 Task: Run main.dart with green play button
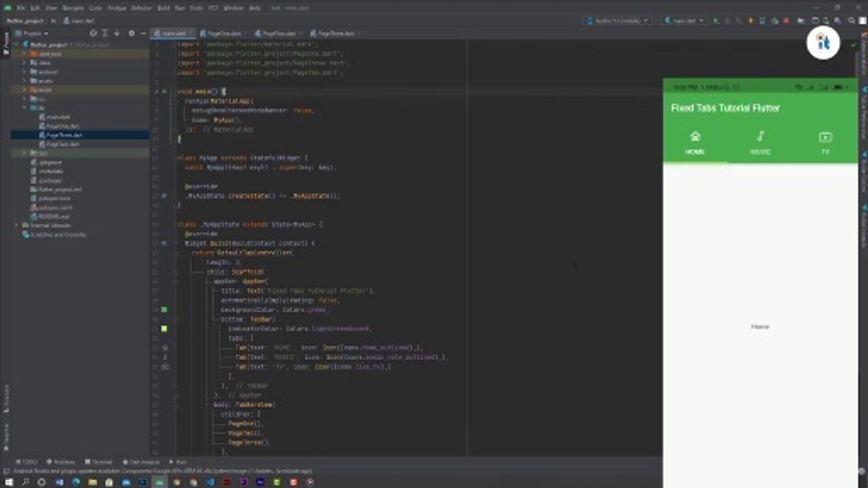[716, 21]
